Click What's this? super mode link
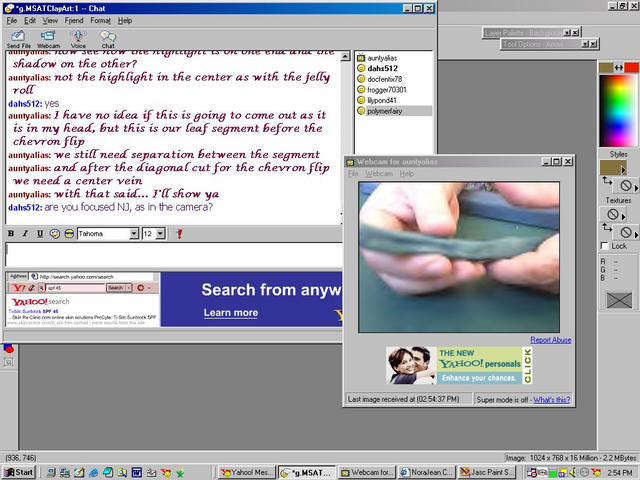This screenshot has width=640, height=480. tap(552, 400)
